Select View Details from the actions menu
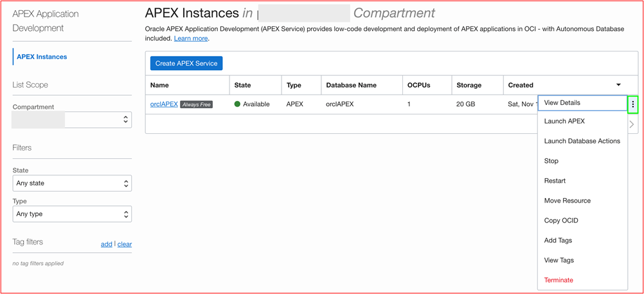 click(x=582, y=103)
